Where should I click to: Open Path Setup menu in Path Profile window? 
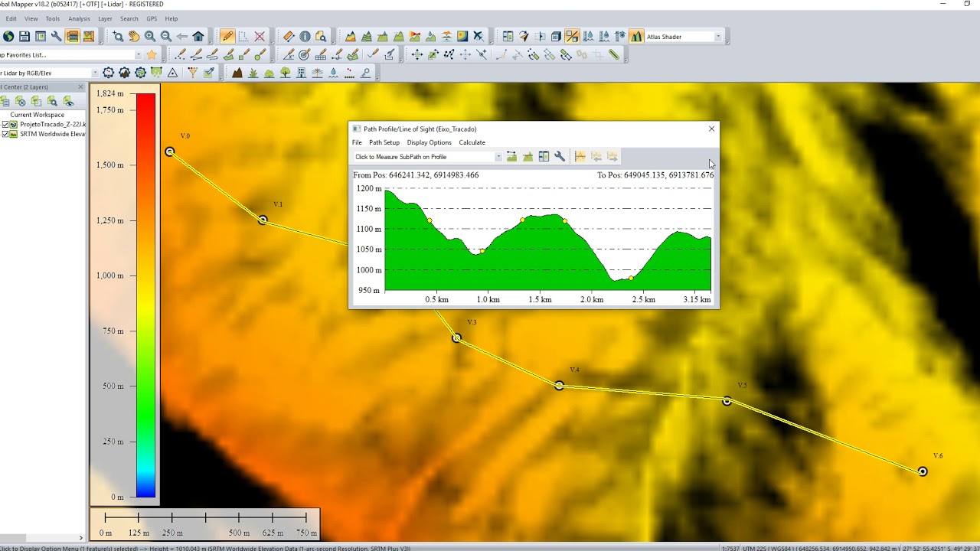[x=384, y=142]
